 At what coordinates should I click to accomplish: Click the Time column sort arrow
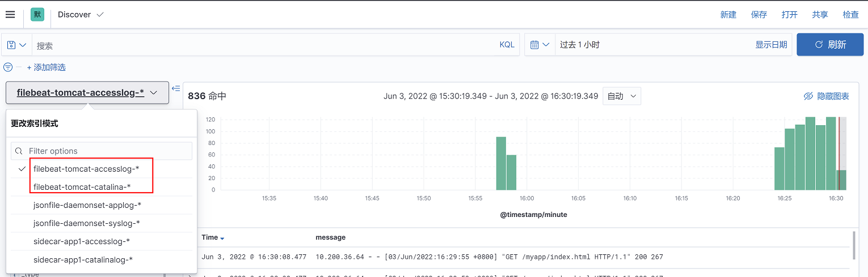tap(222, 238)
